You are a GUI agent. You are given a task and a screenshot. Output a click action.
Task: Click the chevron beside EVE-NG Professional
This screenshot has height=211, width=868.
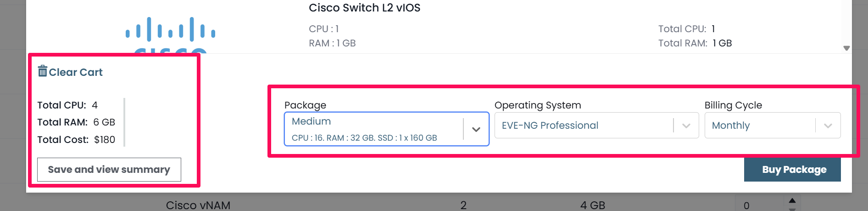click(686, 125)
